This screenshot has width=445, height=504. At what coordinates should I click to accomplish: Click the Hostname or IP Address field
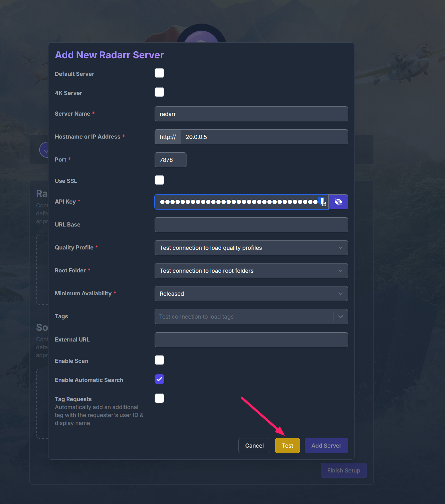pos(264,137)
